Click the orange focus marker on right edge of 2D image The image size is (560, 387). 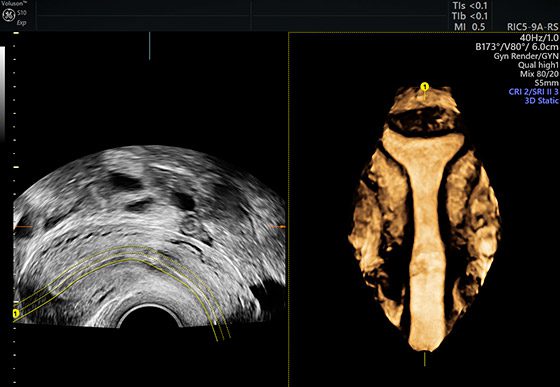(x=278, y=227)
